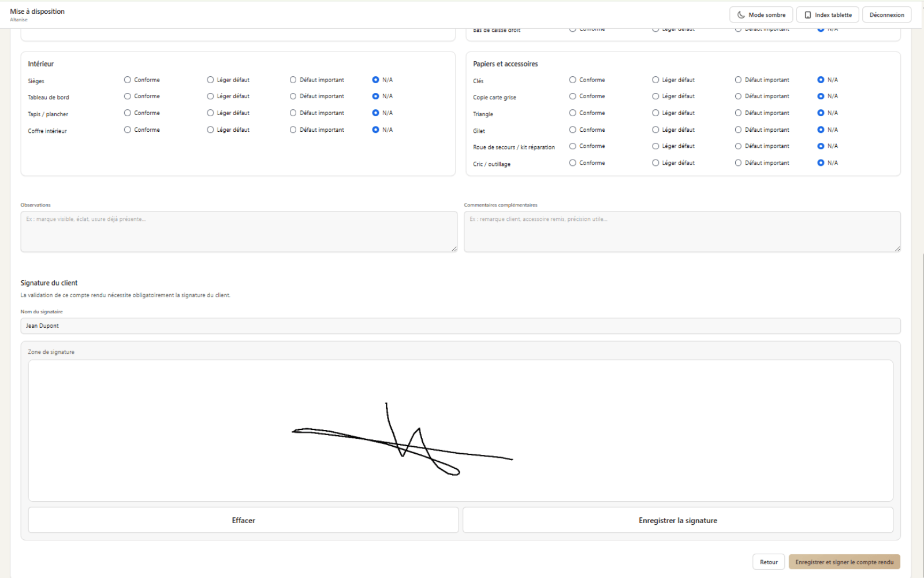This screenshot has width=924, height=578.
Task: Choose N/A for Coffre intérieur
Action: pyautogui.click(x=376, y=130)
